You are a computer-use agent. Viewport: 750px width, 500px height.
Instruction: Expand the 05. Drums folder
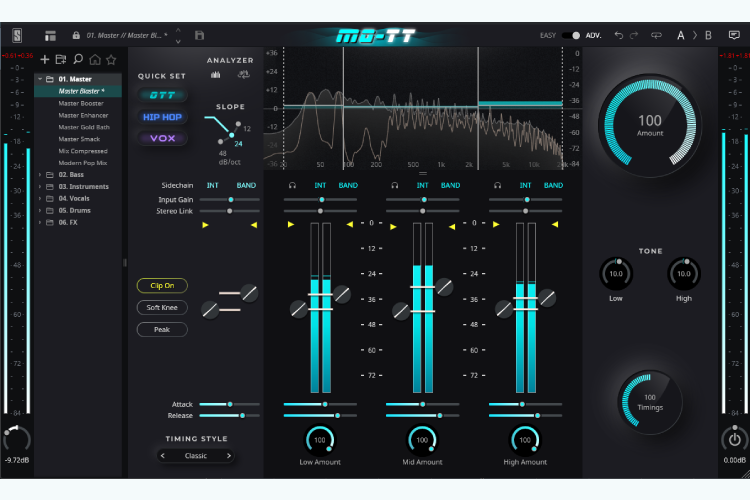40,211
